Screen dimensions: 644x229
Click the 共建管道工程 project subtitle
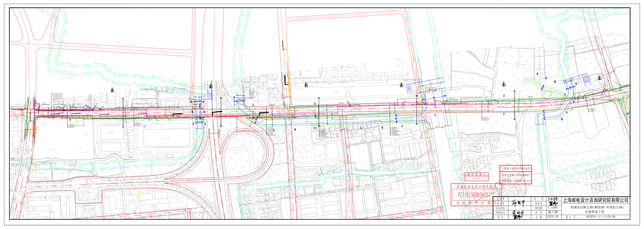[595, 212]
